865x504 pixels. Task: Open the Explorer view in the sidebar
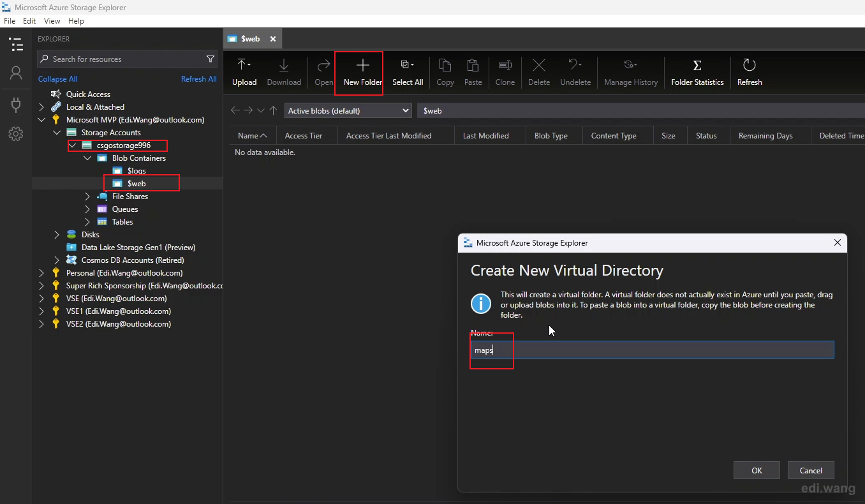(16, 45)
